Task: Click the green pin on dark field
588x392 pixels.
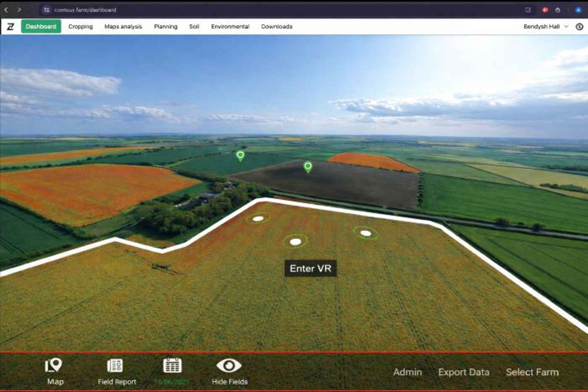Action: 308,167
